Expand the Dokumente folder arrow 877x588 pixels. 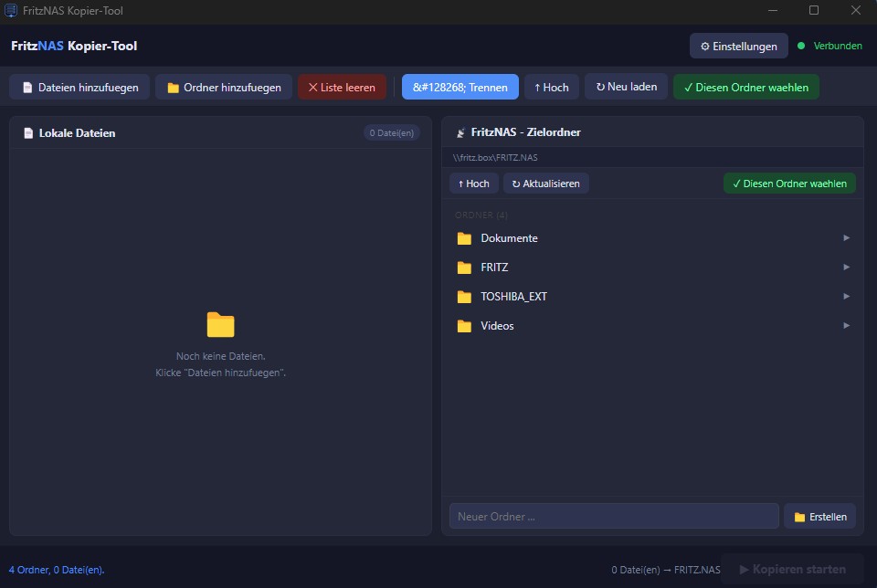click(x=846, y=238)
